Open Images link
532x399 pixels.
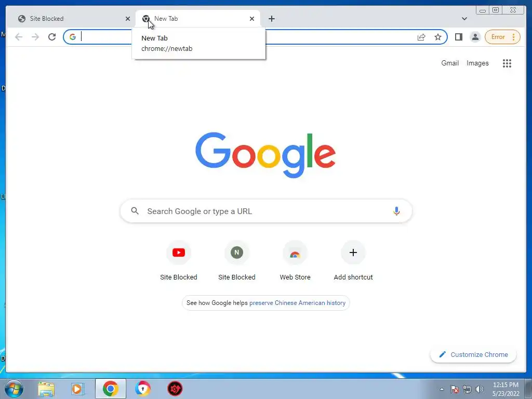coord(477,63)
